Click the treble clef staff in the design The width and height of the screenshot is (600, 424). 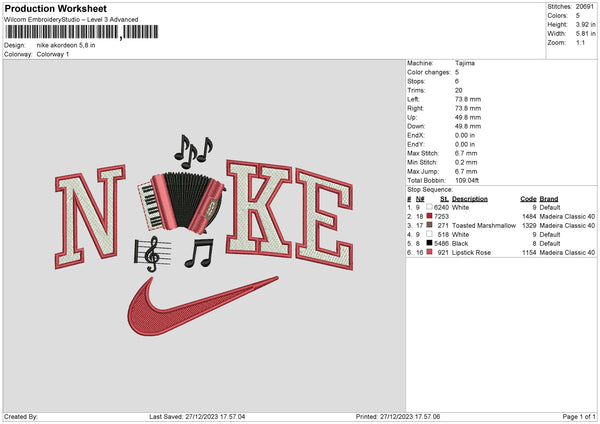tap(153, 253)
